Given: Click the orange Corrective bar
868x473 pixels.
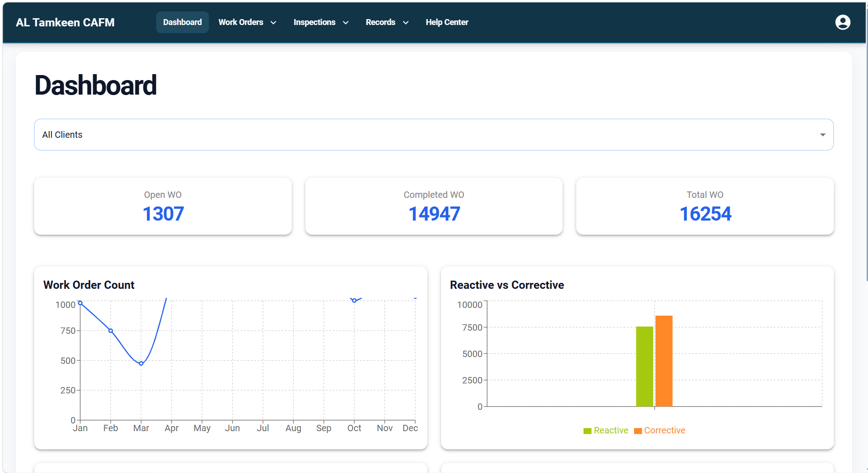Looking at the screenshot, I should [x=664, y=361].
